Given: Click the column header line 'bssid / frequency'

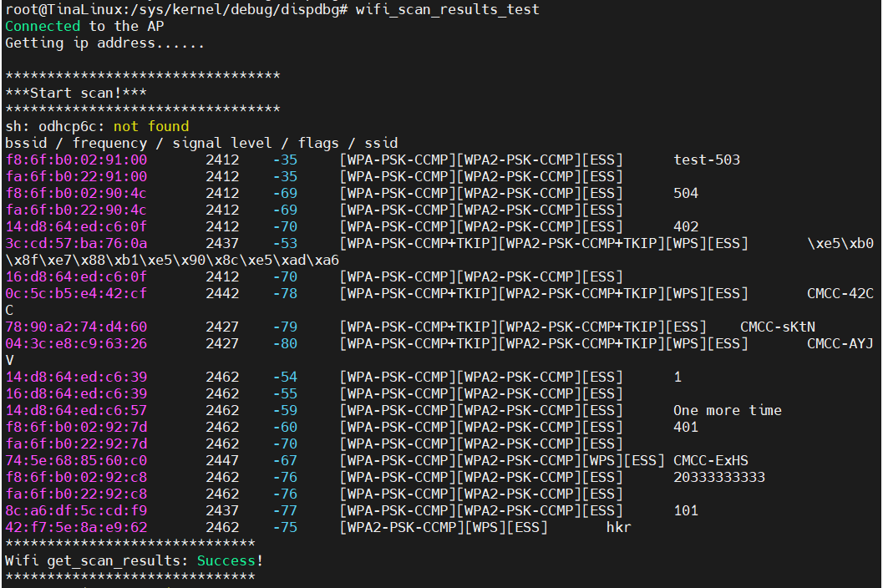Looking at the screenshot, I should click(x=201, y=143).
